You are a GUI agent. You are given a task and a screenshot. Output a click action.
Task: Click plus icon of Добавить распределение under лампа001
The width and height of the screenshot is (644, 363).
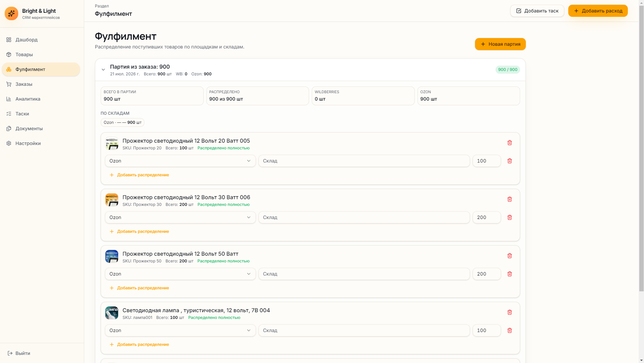coord(112,344)
